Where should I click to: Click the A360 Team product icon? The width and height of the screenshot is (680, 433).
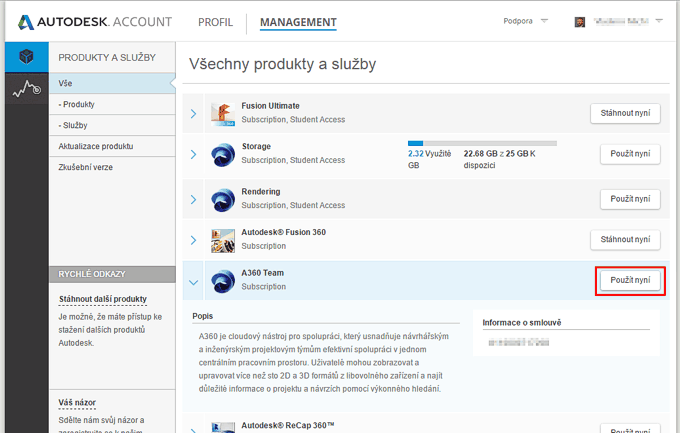click(223, 281)
